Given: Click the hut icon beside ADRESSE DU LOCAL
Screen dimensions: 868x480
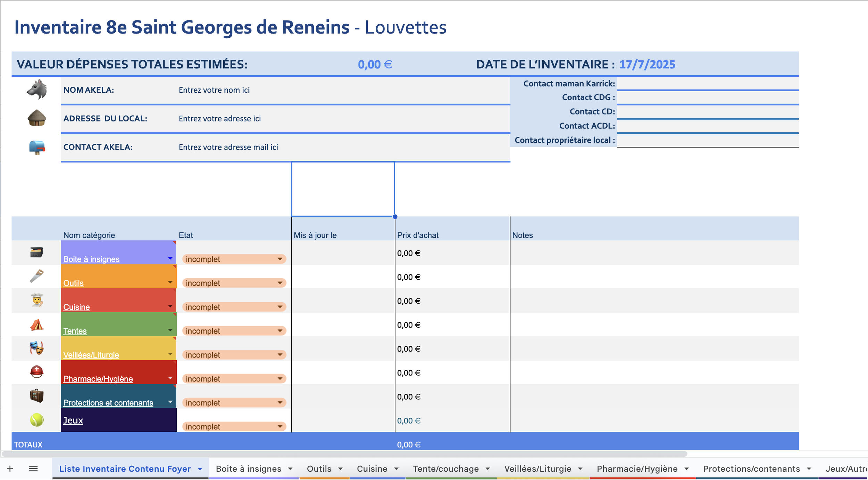Looking at the screenshot, I should [x=37, y=118].
